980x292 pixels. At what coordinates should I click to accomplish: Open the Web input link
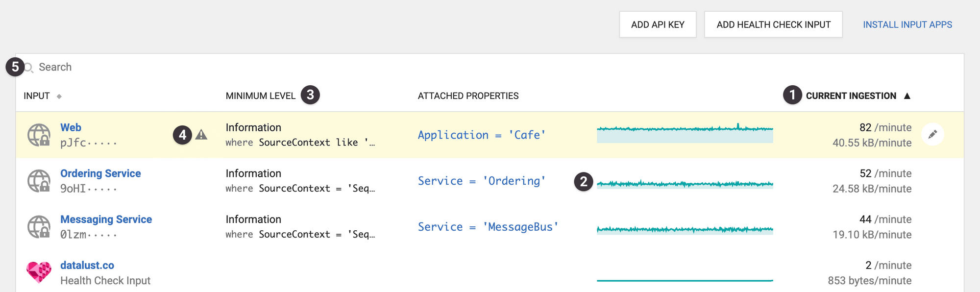71,127
